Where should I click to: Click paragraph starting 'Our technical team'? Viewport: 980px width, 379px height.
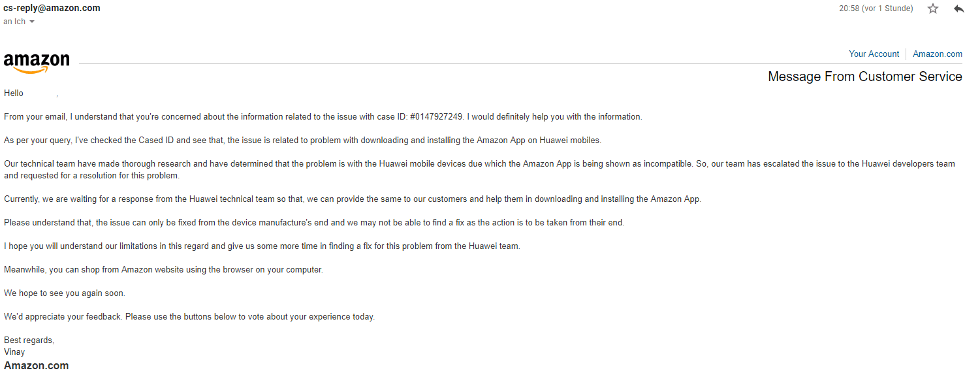479,170
